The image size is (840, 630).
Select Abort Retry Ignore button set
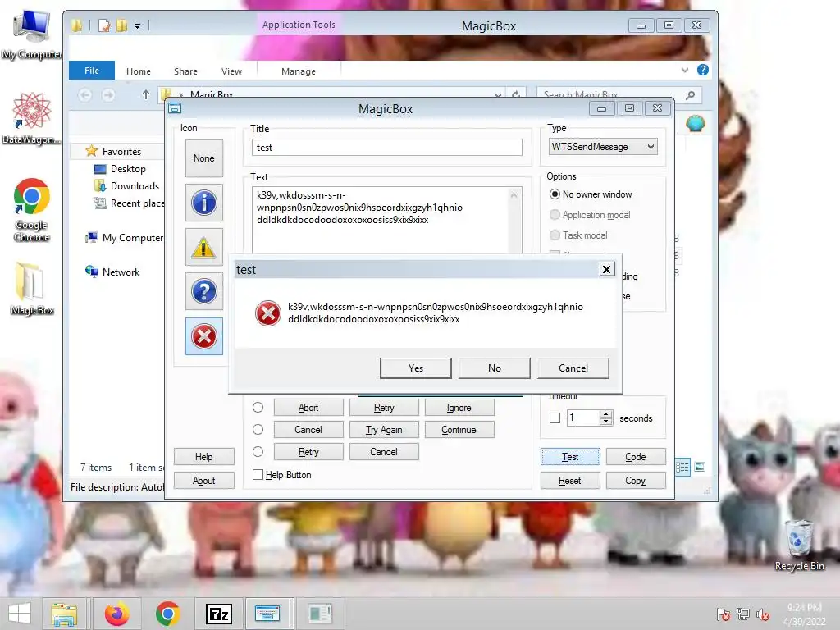pos(258,408)
